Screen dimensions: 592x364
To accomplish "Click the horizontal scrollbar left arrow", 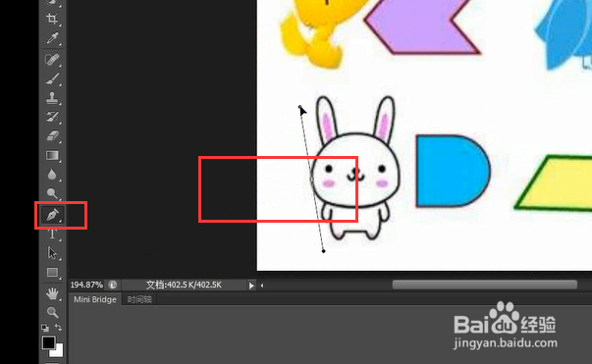I will 262,286.
